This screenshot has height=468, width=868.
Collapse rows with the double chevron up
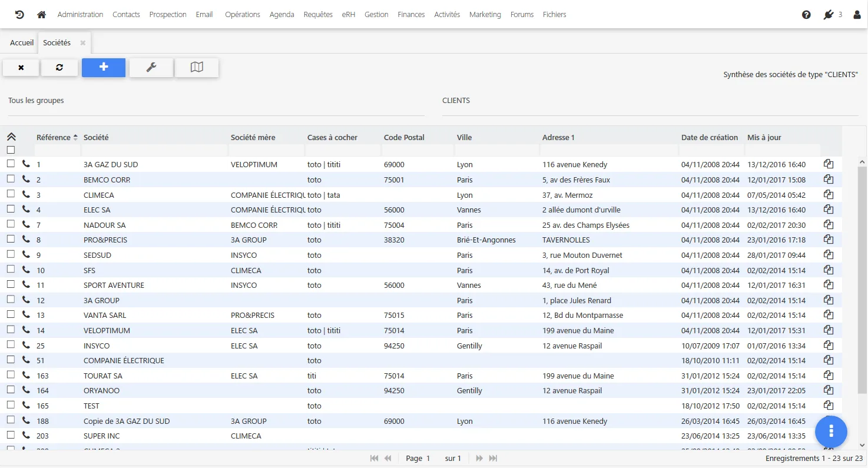11,137
